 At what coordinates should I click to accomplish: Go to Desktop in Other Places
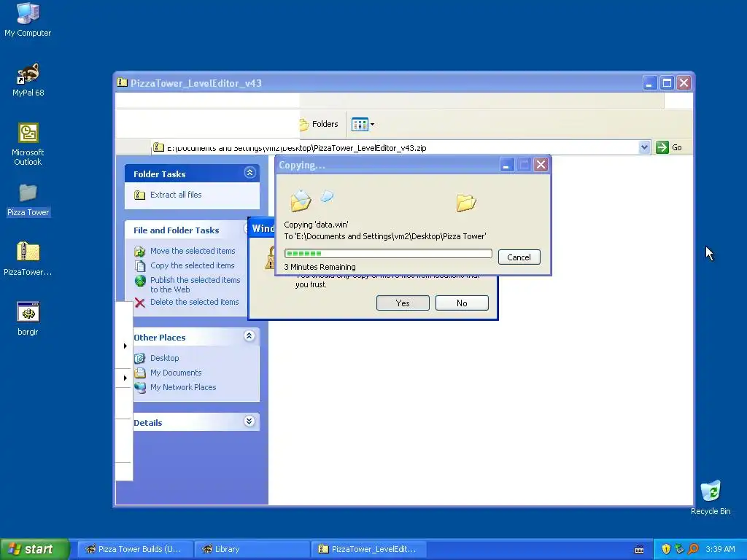coord(165,358)
